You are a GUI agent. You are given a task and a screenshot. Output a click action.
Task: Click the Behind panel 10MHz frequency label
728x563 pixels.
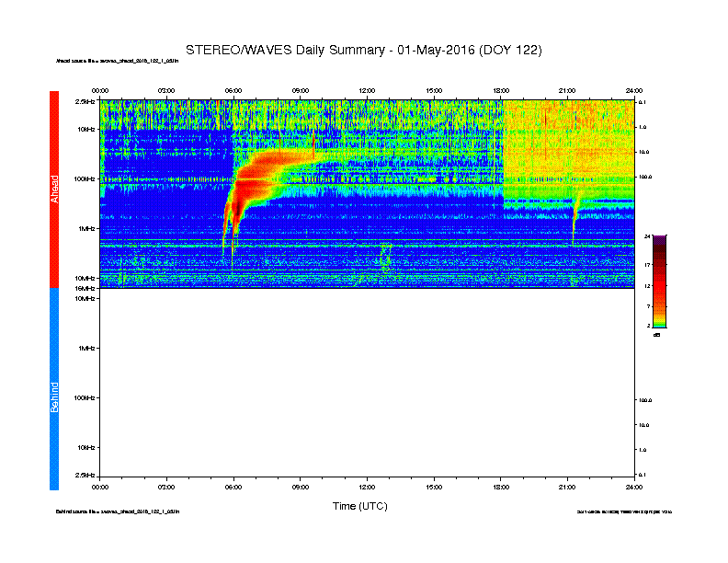85,299
